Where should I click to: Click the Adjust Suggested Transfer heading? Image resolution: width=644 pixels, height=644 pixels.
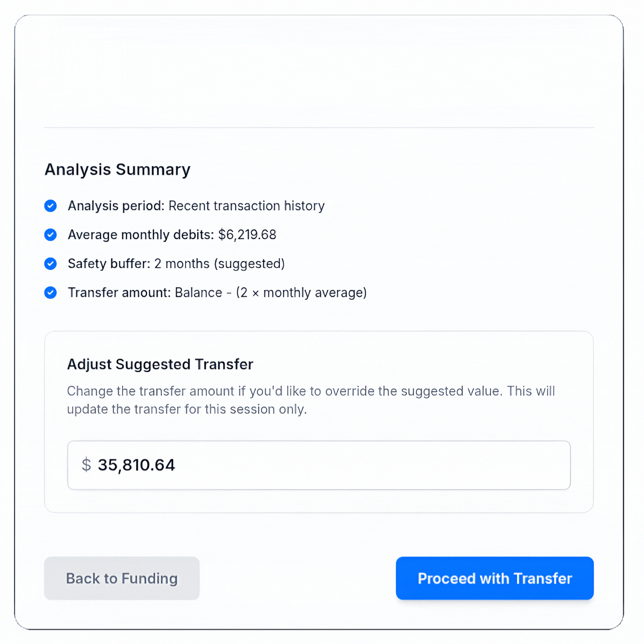(x=160, y=364)
